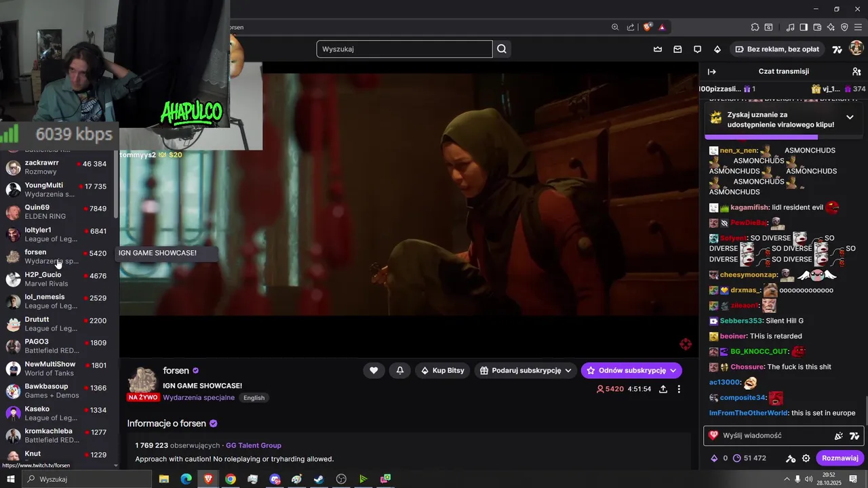
Task: Click channel points balance 51 472
Action: (749, 458)
